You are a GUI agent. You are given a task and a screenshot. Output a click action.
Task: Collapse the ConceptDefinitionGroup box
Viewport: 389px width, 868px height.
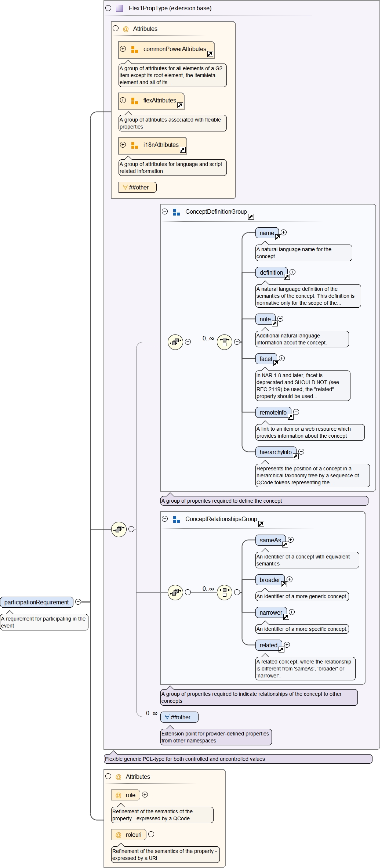[165, 211]
